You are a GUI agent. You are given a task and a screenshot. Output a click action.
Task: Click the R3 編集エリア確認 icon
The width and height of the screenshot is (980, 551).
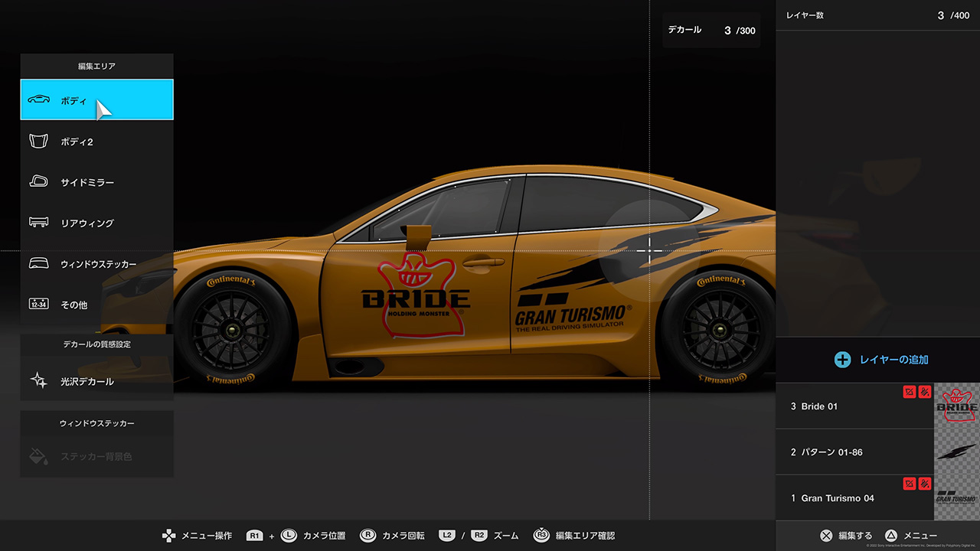pos(541,536)
